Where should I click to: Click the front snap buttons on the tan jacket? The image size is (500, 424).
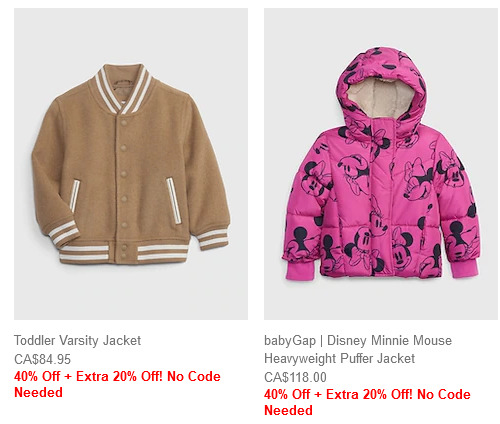tap(124, 185)
